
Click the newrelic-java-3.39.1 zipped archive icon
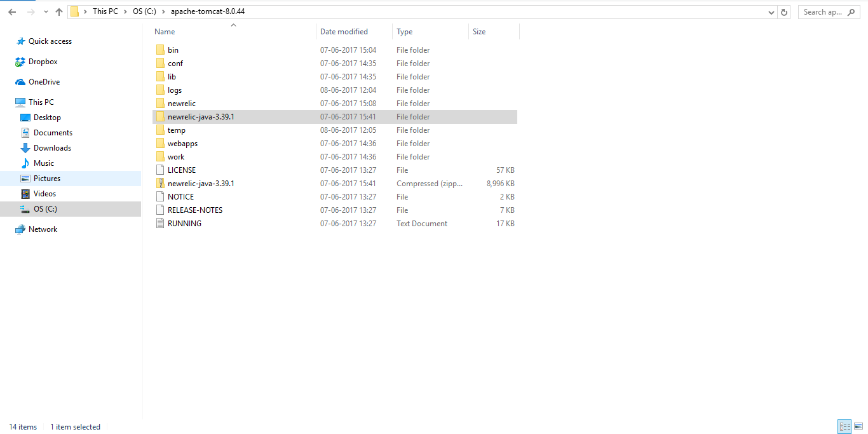click(160, 184)
